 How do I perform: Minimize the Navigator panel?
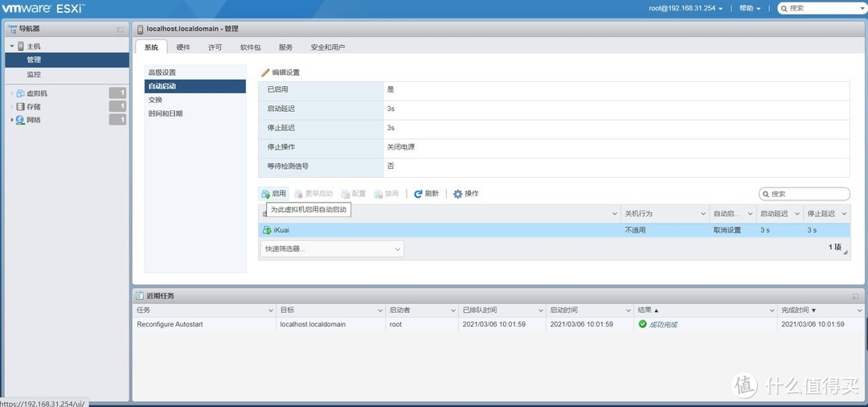coord(120,29)
